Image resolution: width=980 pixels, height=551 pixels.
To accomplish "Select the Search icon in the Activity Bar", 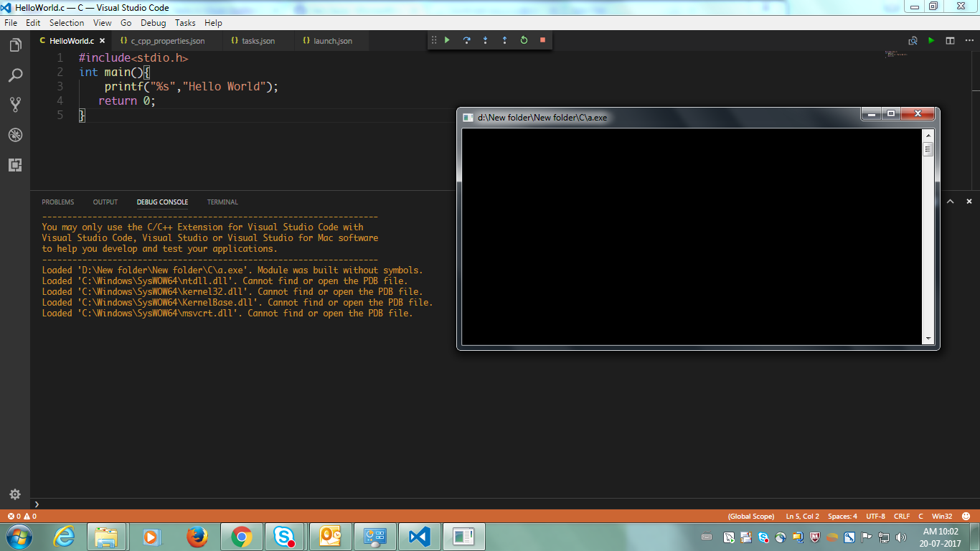I will click(16, 75).
